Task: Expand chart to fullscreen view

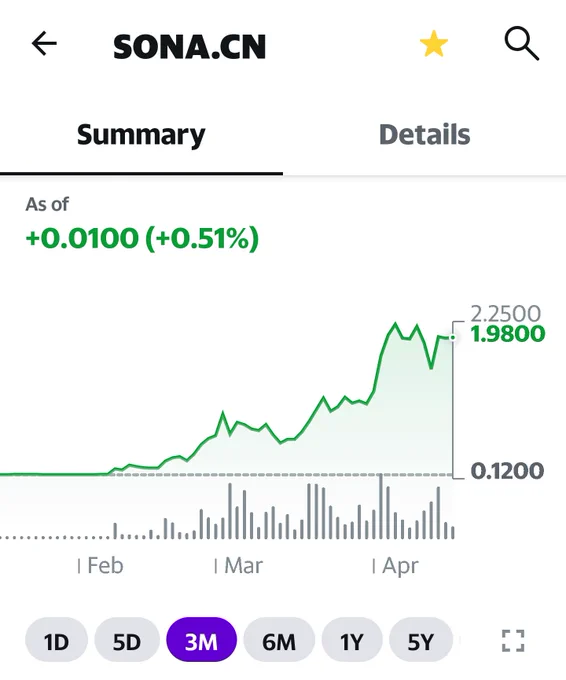Action: click(513, 641)
